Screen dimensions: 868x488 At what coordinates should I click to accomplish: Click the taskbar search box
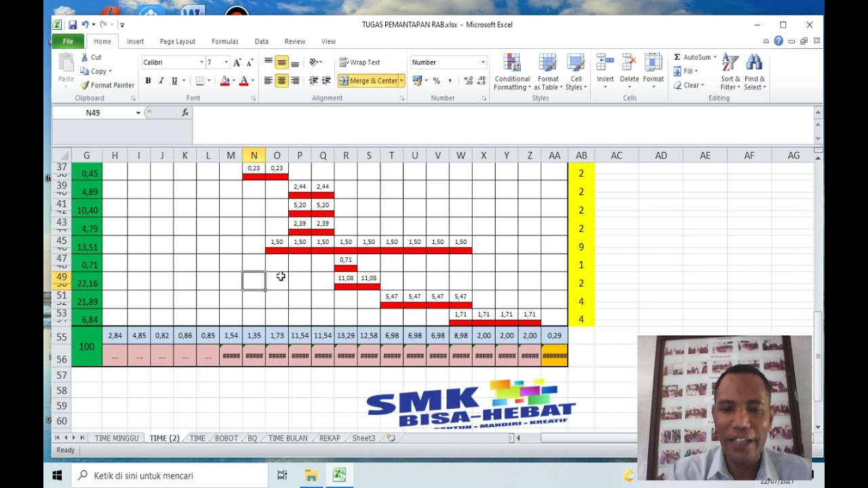[170, 476]
